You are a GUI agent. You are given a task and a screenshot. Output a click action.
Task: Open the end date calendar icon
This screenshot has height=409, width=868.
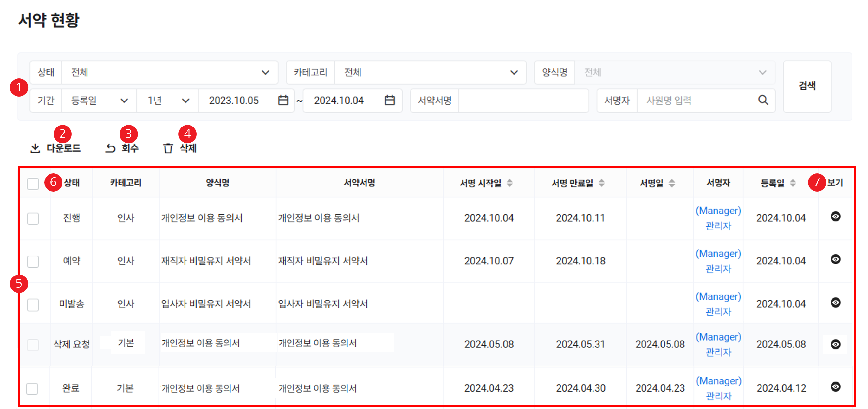(x=390, y=100)
